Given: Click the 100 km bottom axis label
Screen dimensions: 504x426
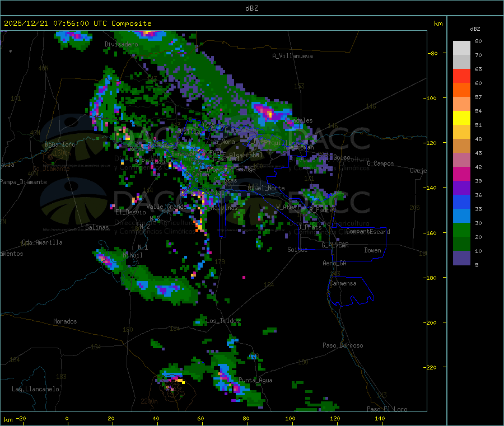Looking at the screenshot, I should (290, 418).
